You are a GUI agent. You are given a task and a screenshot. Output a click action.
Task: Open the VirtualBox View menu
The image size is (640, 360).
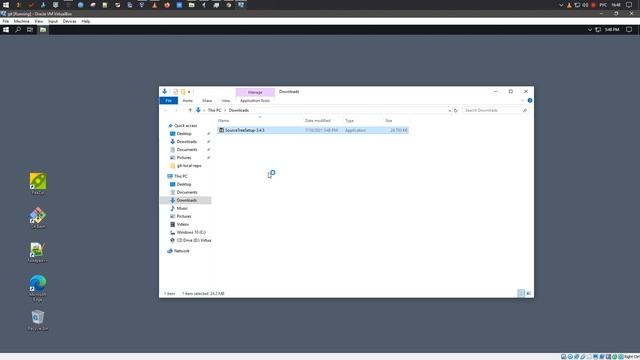39,21
